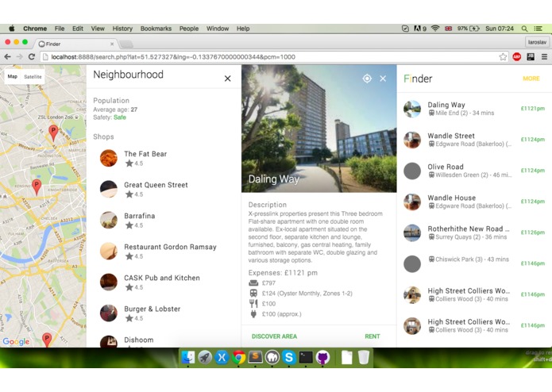Image resolution: width=552 pixels, height=392 pixels.
Task: Open Trash in the Dock
Action: pyautogui.click(x=364, y=358)
